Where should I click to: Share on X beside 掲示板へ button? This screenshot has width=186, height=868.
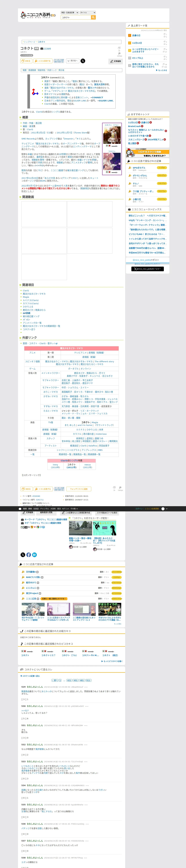point(83,61)
